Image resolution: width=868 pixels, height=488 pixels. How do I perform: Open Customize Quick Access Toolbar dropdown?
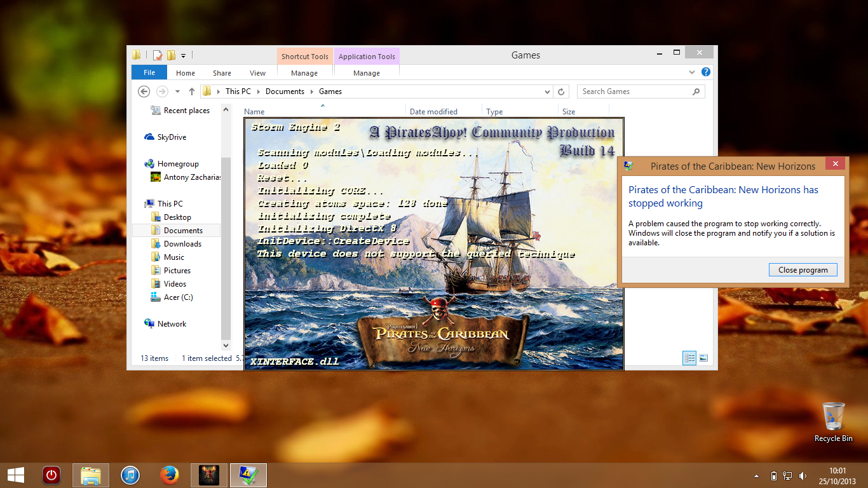tap(183, 55)
